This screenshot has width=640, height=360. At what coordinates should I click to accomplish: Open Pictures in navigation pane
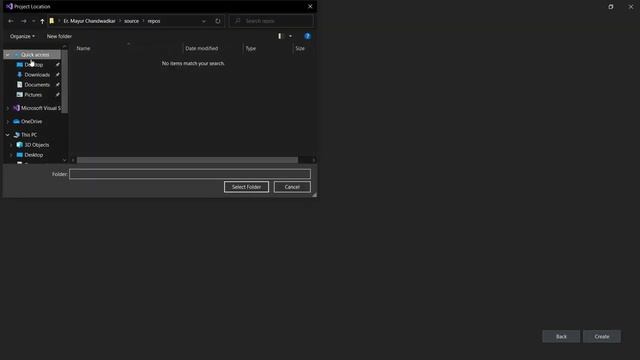point(33,95)
